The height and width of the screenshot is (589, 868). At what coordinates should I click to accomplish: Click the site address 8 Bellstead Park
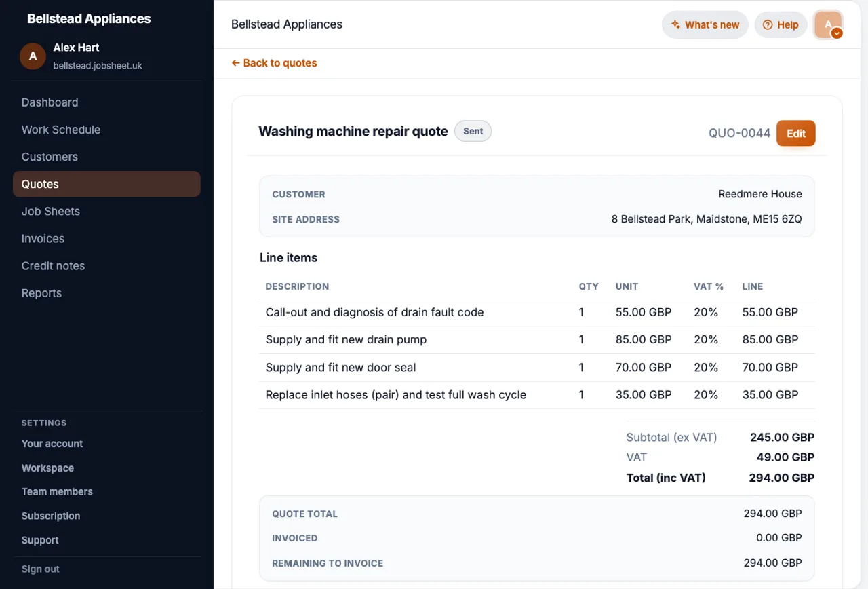click(x=707, y=219)
